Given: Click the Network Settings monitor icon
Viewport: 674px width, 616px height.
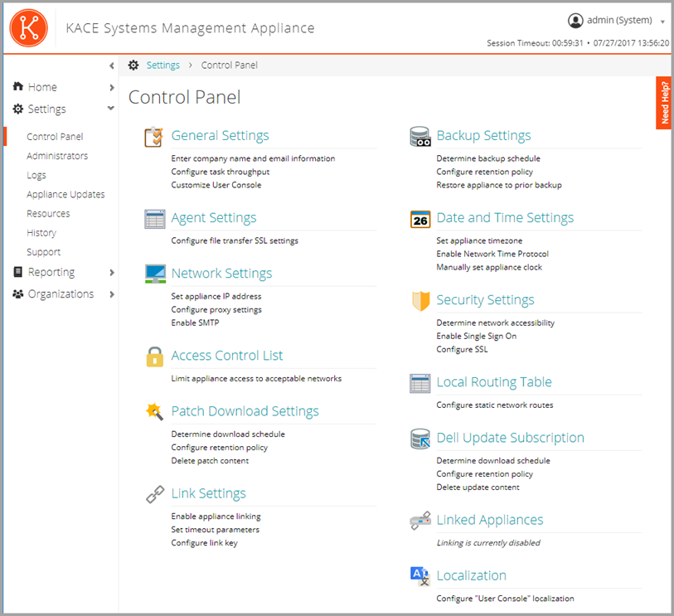Looking at the screenshot, I should click(x=154, y=274).
